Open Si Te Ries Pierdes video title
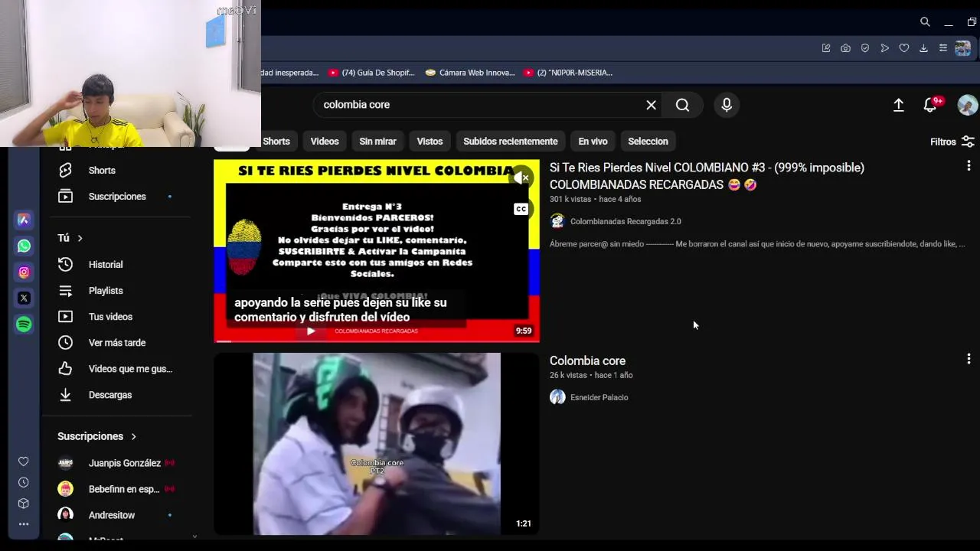Viewport: 980px width, 551px height. 707,176
